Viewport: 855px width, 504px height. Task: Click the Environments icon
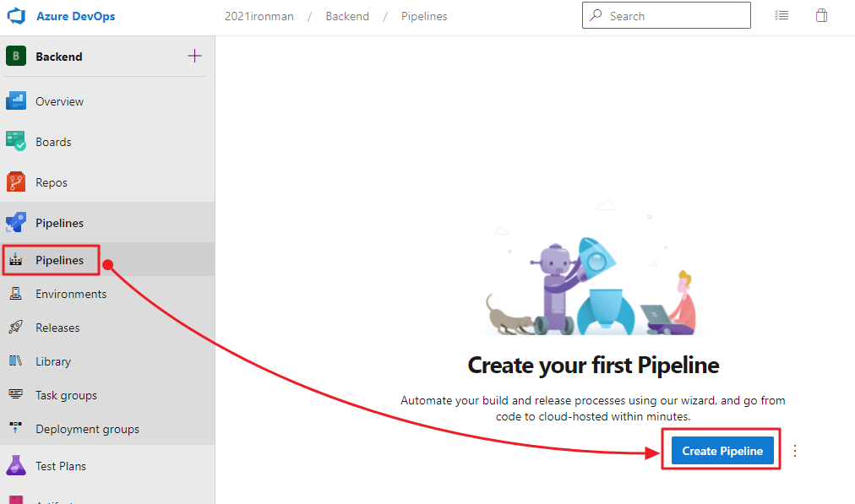coord(16,294)
